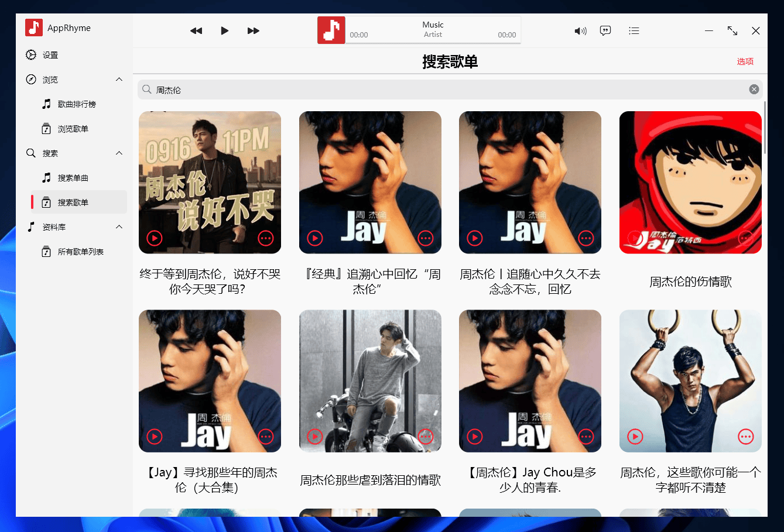
Task: Play the 这些歌你可能一个字都听不清楚 playlist
Action: tap(635, 437)
